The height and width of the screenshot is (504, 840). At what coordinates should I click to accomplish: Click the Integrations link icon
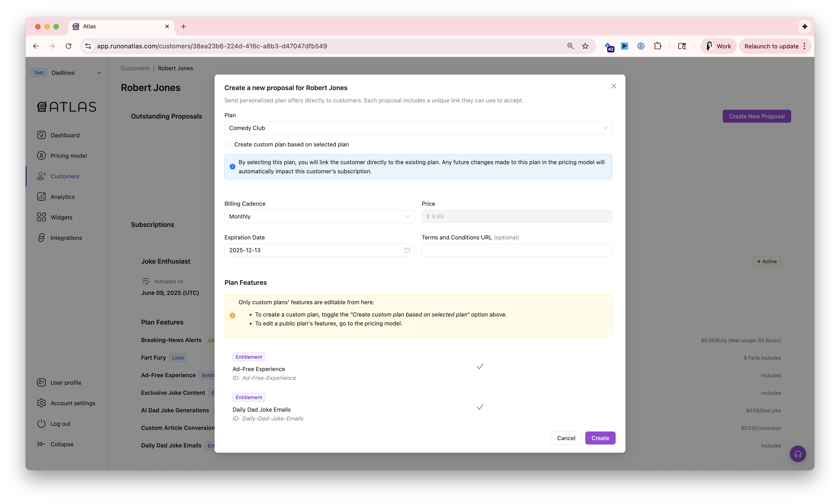coord(42,238)
